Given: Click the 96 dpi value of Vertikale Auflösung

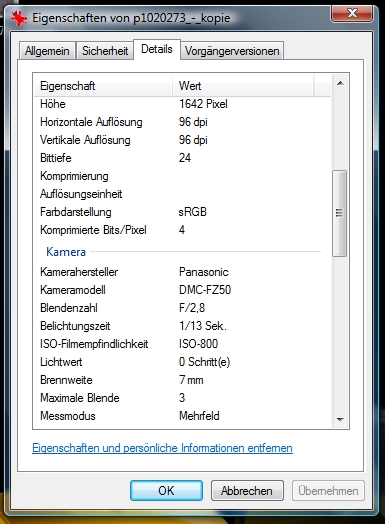Looking at the screenshot, I should tap(193, 140).
